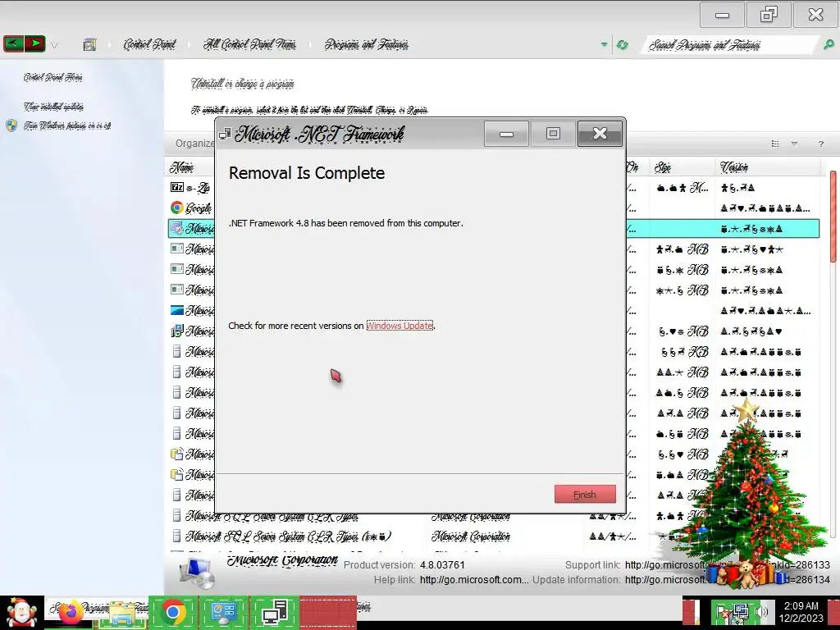The image size is (840, 630).
Task: Open the Windows Update link in the dialog
Action: coord(399,326)
